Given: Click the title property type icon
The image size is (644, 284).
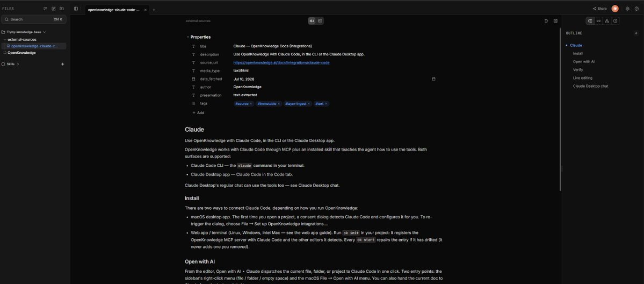Looking at the screenshot, I should pyautogui.click(x=193, y=46).
